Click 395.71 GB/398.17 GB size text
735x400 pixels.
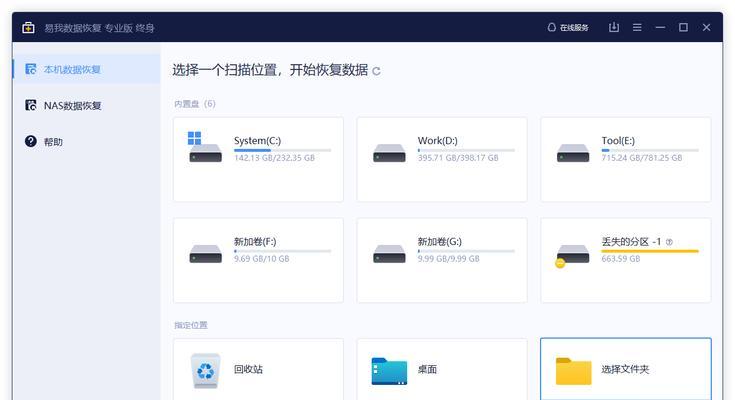[x=458, y=158]
